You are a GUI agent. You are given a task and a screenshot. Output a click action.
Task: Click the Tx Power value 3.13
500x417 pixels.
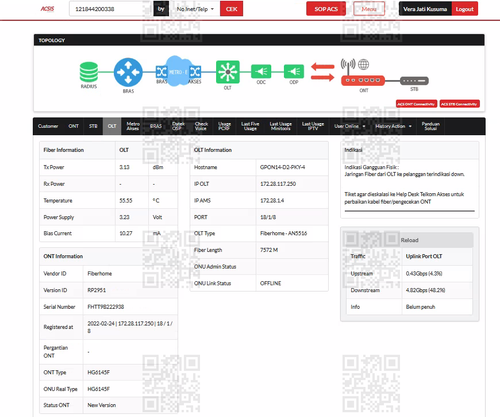tap(124, 167)
